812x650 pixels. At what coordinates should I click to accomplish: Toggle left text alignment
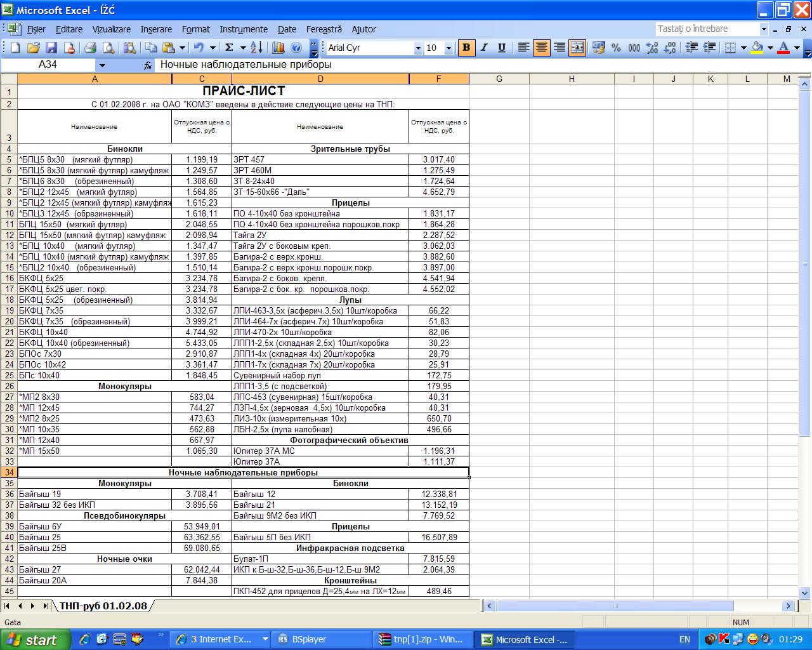(x=523, y=48)
